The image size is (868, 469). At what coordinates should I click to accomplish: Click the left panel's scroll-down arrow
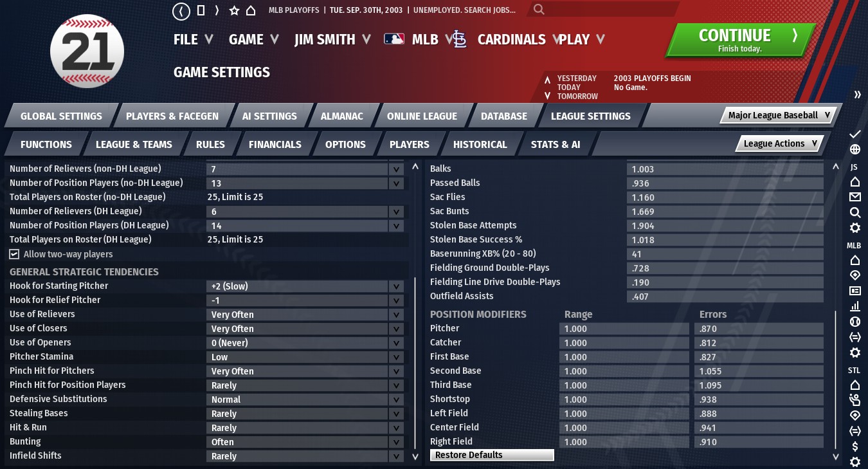tap(415, 456)
